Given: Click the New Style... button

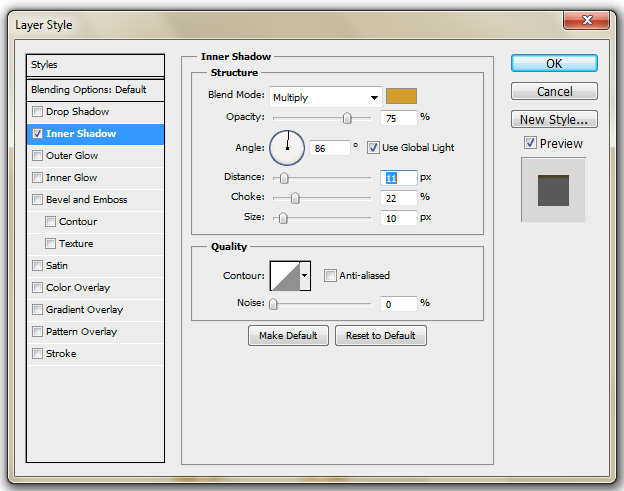Looking at the screenshot, I should click(554, 120).
